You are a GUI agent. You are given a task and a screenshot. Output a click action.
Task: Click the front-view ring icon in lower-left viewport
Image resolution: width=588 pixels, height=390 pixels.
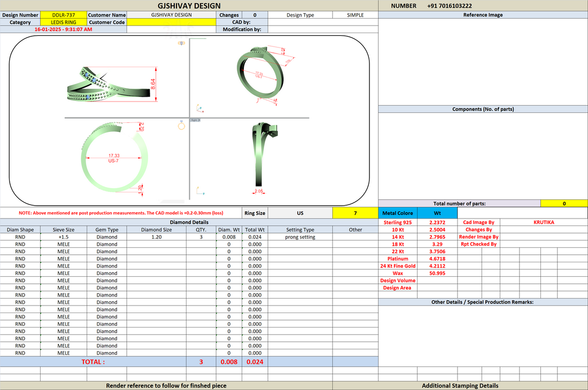point(182,125)
